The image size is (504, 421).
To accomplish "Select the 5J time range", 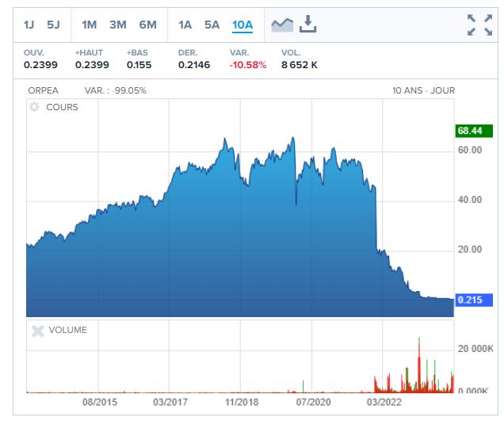I will 53,25.
